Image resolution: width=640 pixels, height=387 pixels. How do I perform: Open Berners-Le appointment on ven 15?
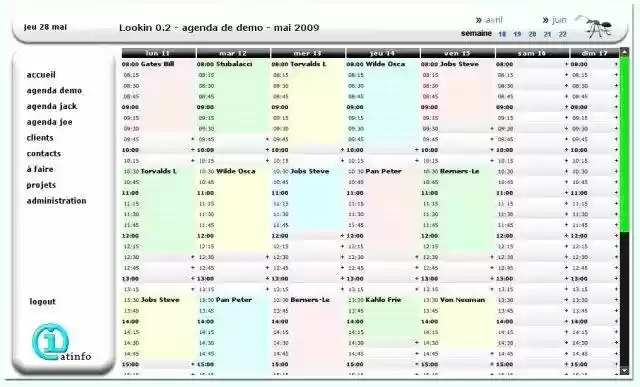coord(460,171)
